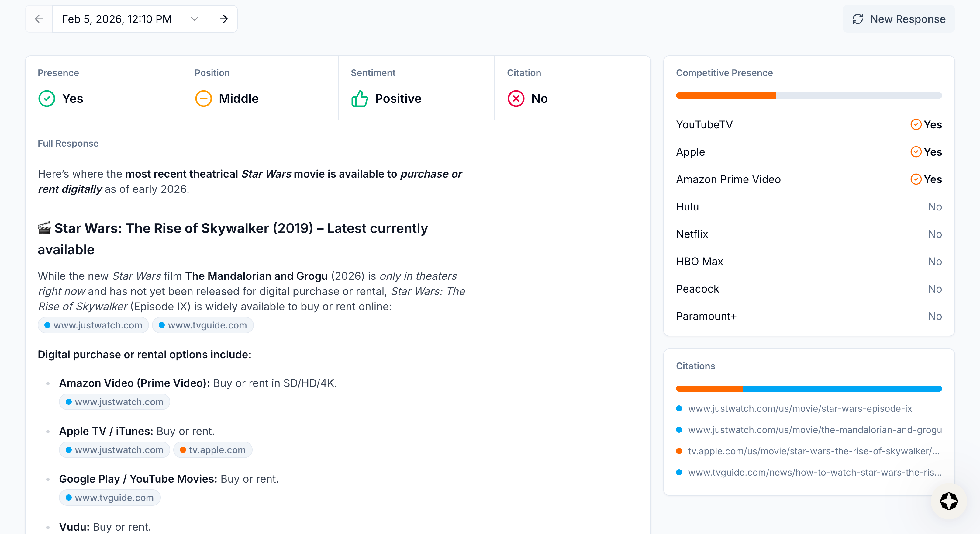Open the justwatch star-wars-episode-ix citation link
980x534 pixels.
pos(800,408)
